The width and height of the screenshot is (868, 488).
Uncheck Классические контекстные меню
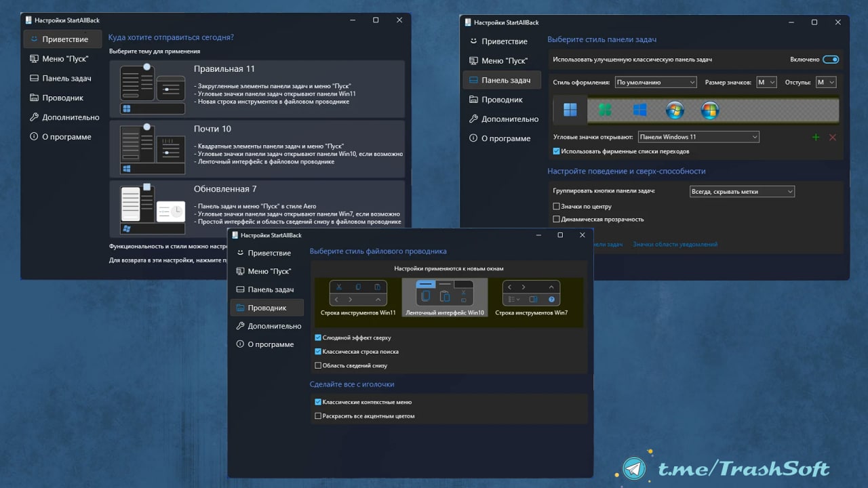(318, 402)
